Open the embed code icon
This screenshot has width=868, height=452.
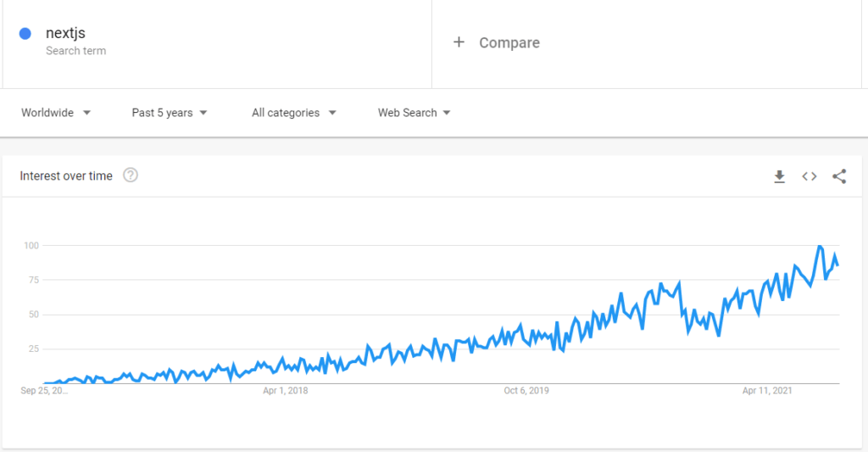810,176
